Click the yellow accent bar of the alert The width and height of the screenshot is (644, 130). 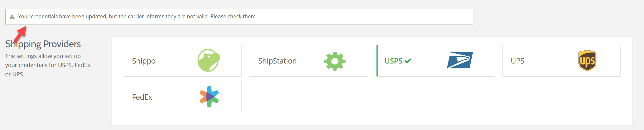(x=6, y=17)
